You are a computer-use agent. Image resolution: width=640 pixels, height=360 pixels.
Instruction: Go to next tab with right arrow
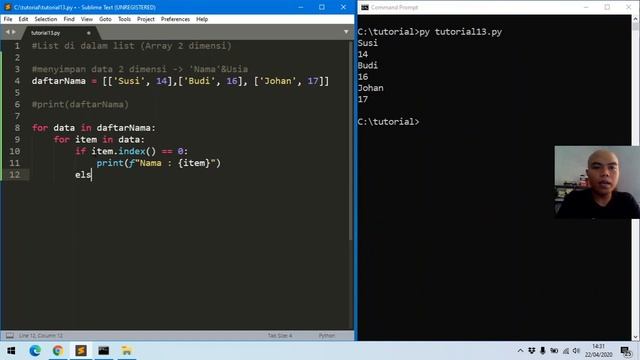click(14, 32)
